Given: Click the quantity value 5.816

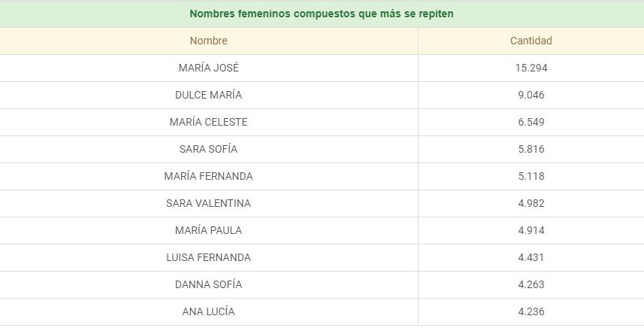Looking at the screenshot, I should click(531, 149).
